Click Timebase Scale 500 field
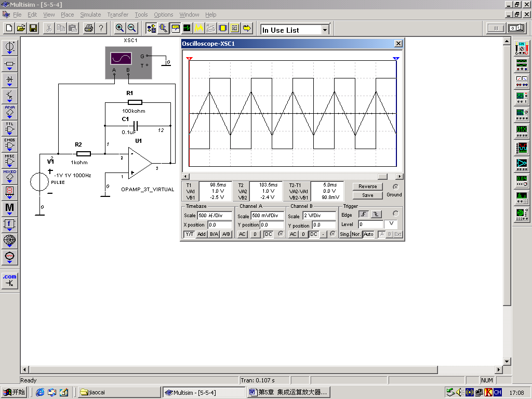The width and height of the screenshot is (532, 399). click(215, 216)
